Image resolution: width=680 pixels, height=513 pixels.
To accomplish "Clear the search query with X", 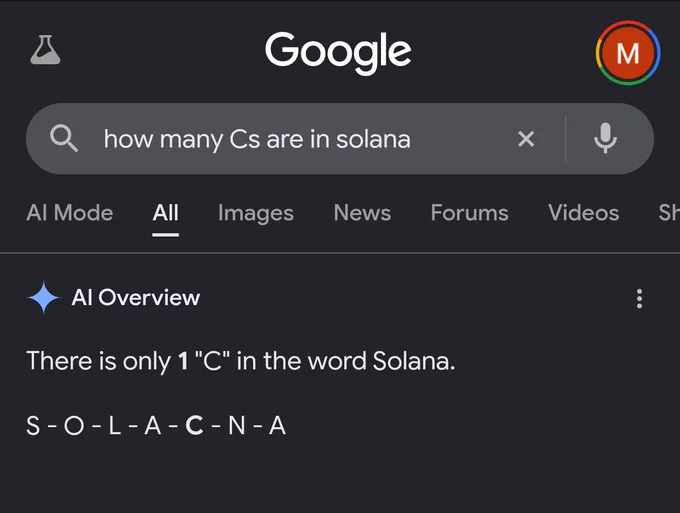I will tap(526, 139).
